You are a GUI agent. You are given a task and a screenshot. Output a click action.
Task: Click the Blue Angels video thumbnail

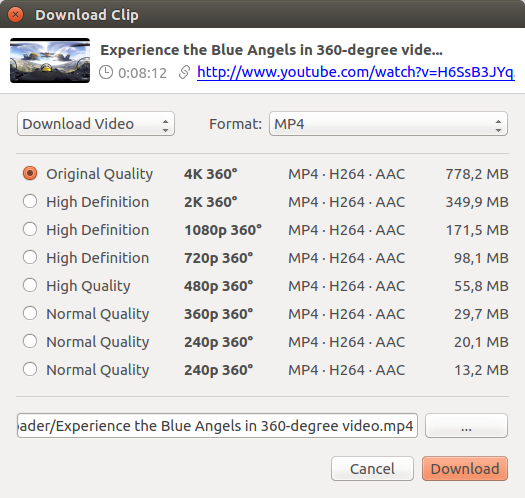click(50, 61)
